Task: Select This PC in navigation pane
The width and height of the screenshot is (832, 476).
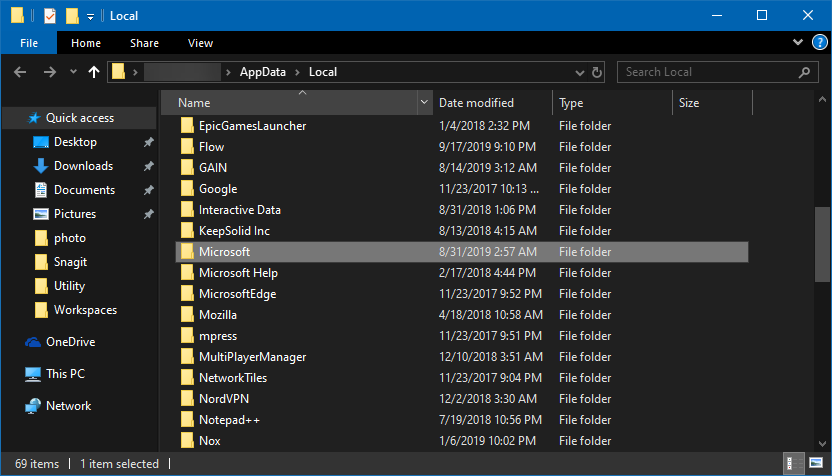Action: click(x=65, y=374)
